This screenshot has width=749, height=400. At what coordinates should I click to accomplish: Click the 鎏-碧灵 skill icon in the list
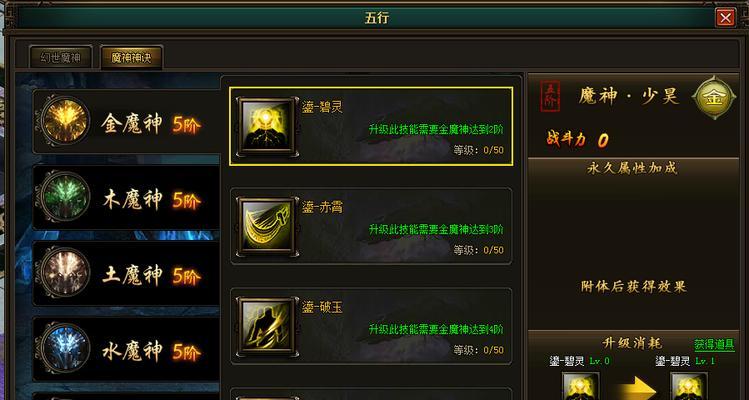[x=266, y=126]
